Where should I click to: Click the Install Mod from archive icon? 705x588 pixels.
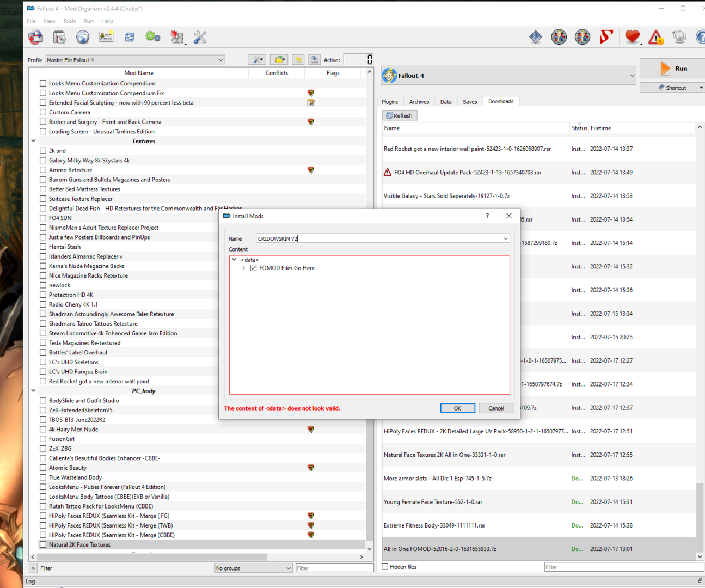point(36,37)
